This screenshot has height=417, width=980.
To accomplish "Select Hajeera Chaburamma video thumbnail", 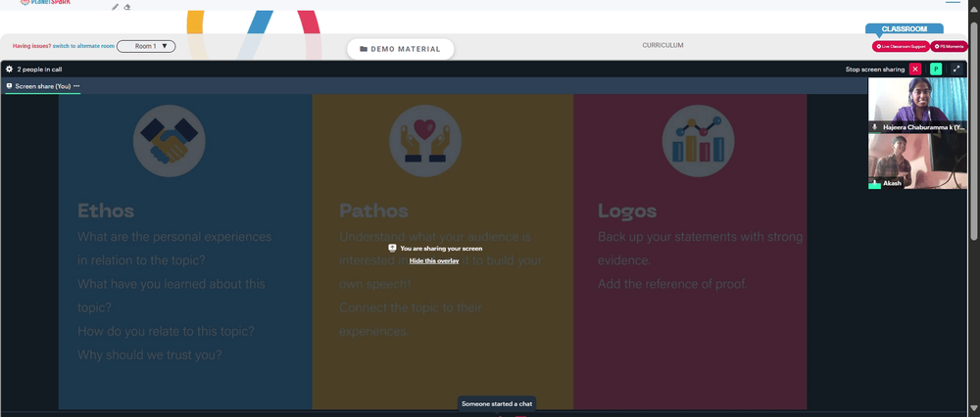I will [x=917, y=106].
